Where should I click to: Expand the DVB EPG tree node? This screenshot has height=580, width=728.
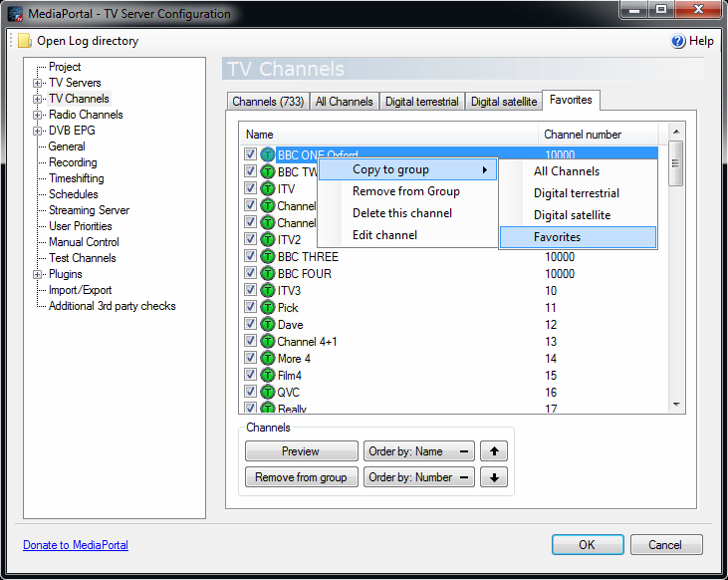pyautogui.click(x=37, y=132)
